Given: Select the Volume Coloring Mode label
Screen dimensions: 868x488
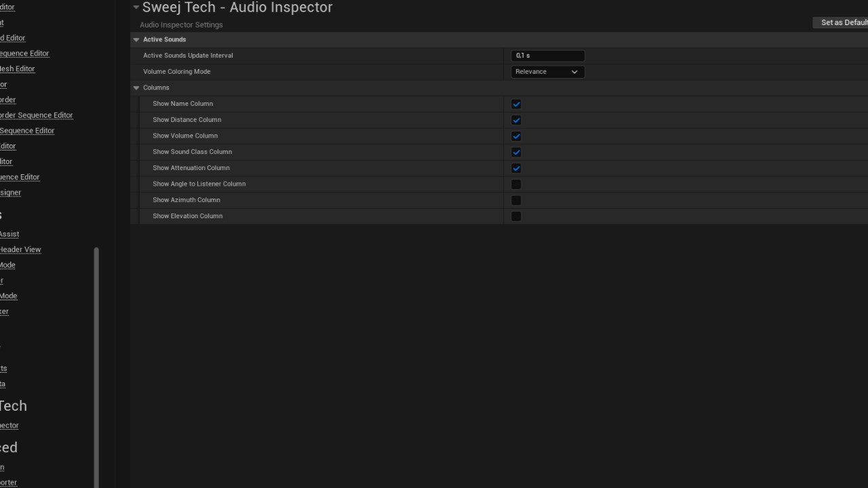Looking at the screenshot, I should pos(177,72).
